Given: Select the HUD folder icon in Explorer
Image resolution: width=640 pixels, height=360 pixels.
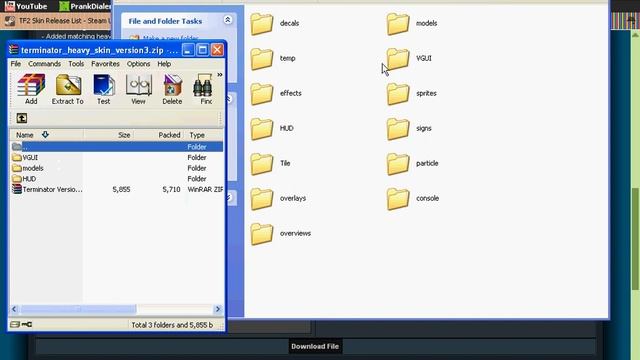Looking at the screenshot, I should tap(262, 129).
